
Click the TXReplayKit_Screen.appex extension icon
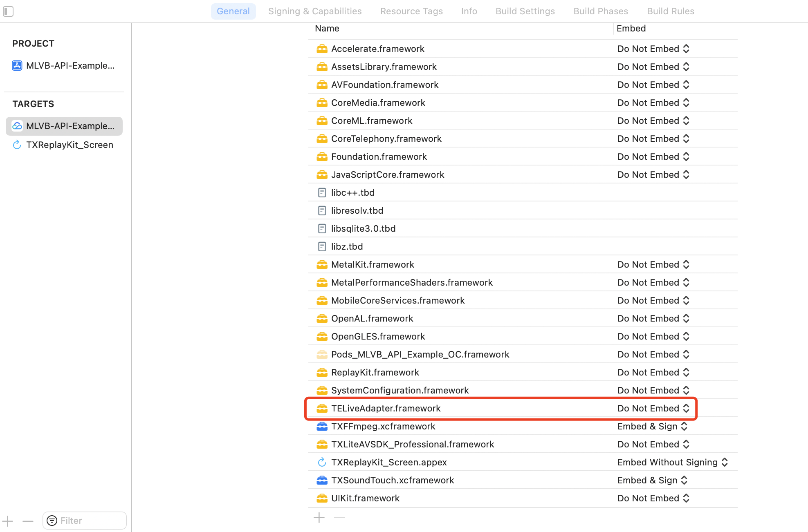(x=322, y=462)
